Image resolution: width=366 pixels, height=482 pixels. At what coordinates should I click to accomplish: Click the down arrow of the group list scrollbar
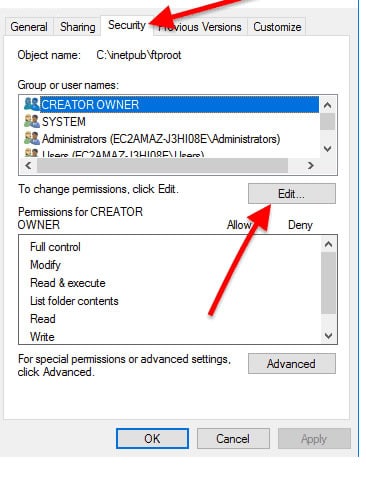click(x=328, y=148)
